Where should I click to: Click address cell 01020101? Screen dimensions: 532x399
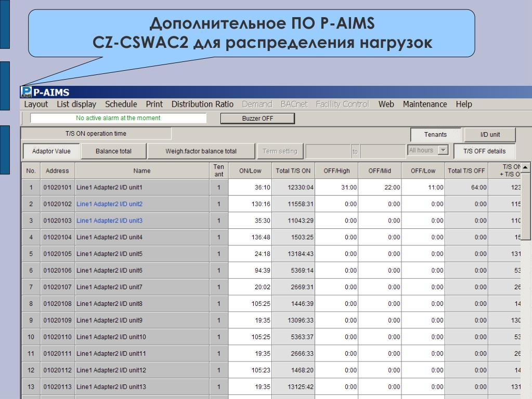(57, 187)
